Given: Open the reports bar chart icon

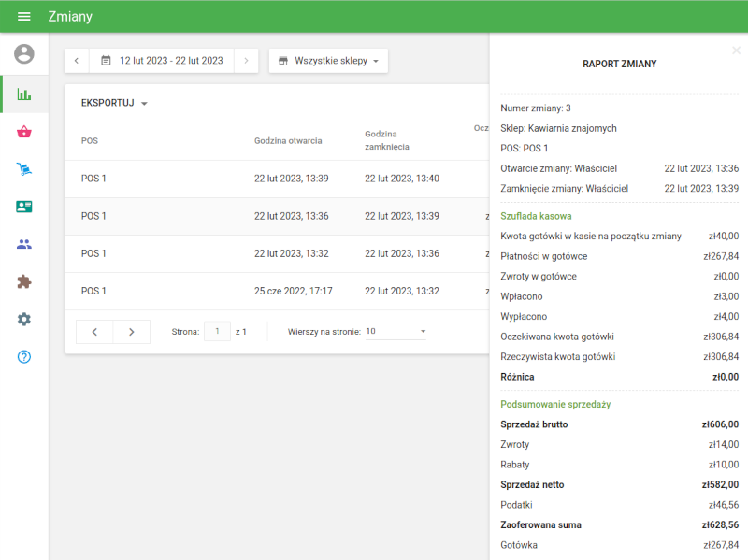Looking at the screenshot, I should pos(24,94).
